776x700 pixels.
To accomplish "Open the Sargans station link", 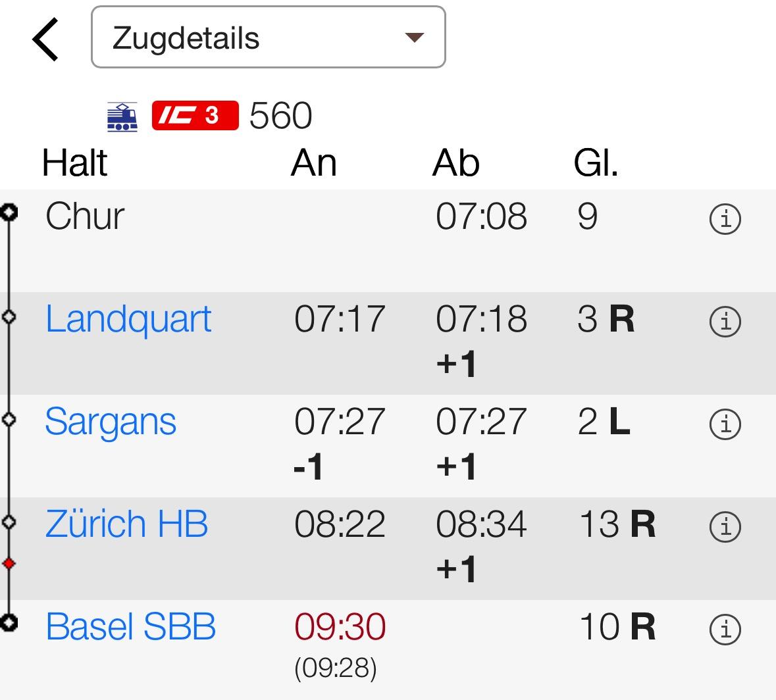I will [111, 422].
